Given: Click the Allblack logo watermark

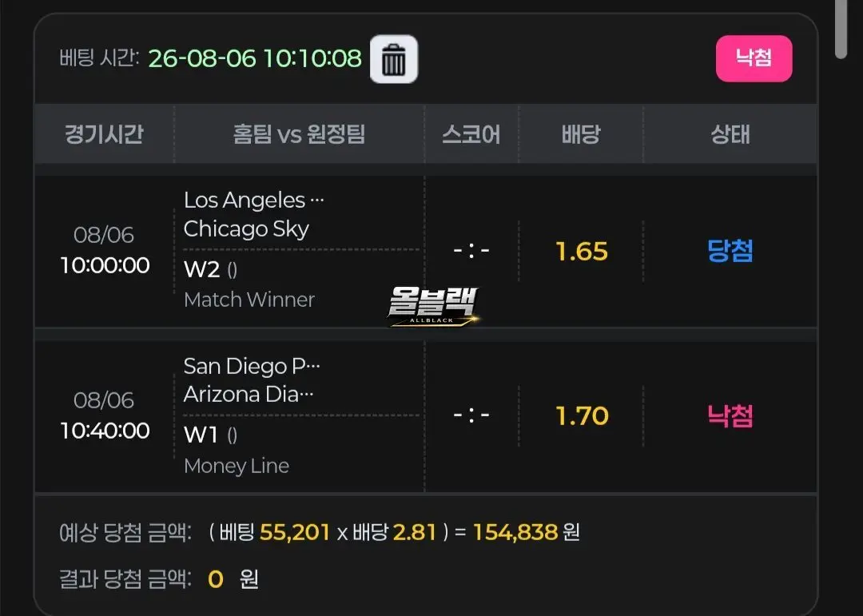Looking at the screenshot, I should (432, 306).
